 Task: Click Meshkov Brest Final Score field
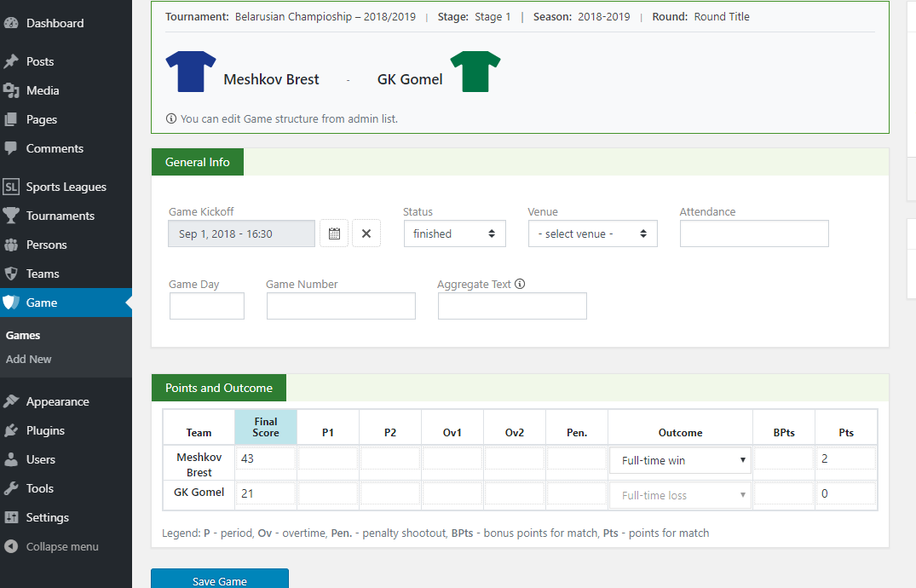(x=266, y=458)
